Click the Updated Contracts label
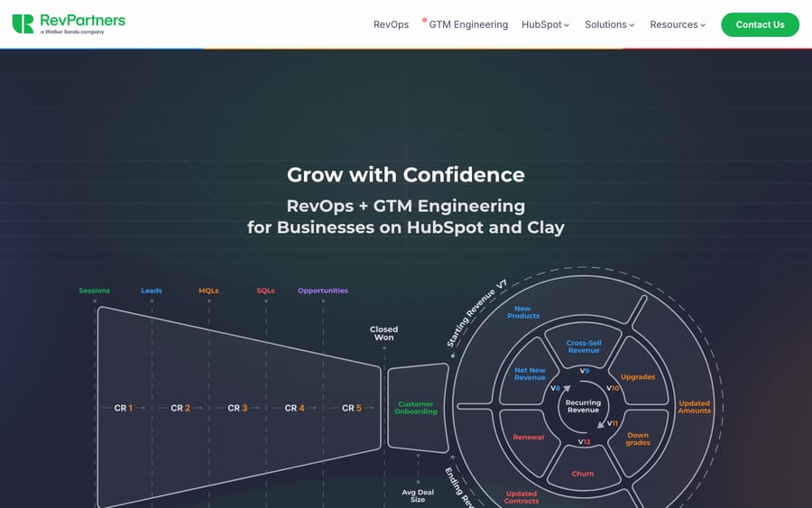812x508 pixels. click(x=521, y=497)
